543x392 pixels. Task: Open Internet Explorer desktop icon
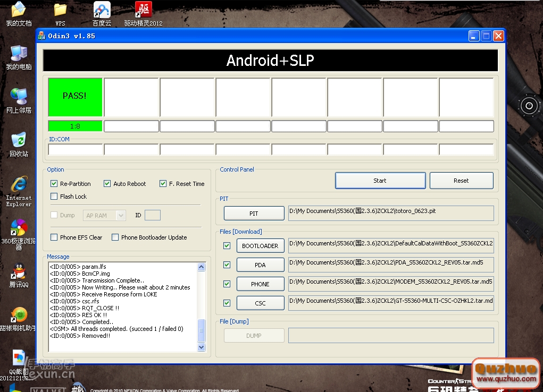19,185
